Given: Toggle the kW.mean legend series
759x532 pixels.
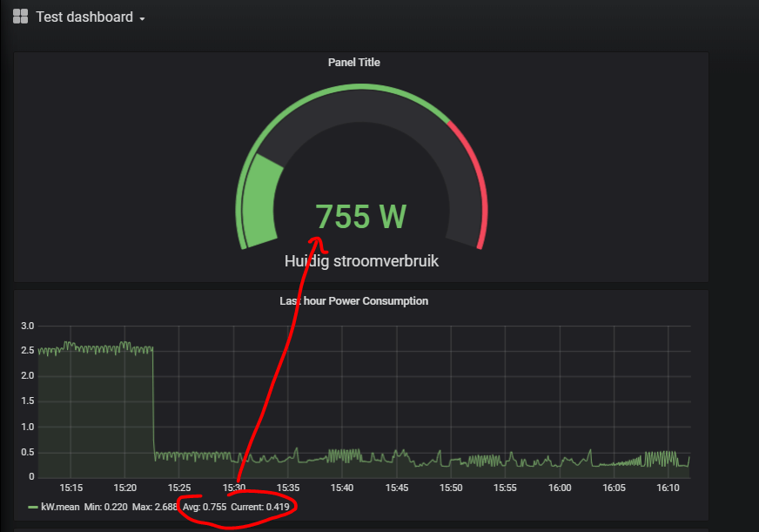Looking at the screenshot, I should [x=60, y=507].
